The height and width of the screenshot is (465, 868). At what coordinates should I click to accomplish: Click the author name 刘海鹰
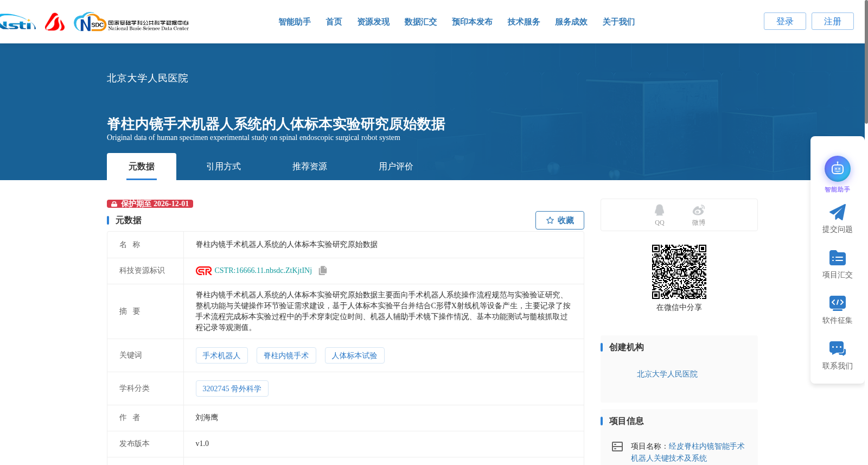207,417
